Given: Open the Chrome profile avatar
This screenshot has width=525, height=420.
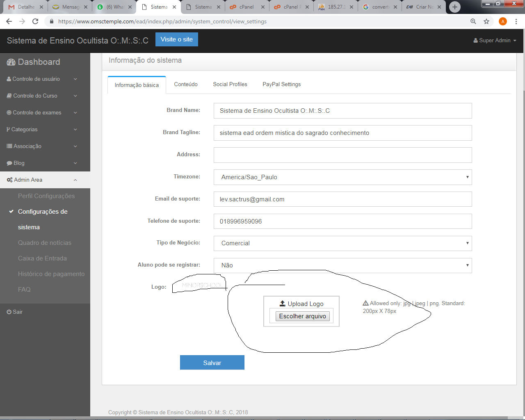Looking at the screenshot, I should click(x=503, y=21).
